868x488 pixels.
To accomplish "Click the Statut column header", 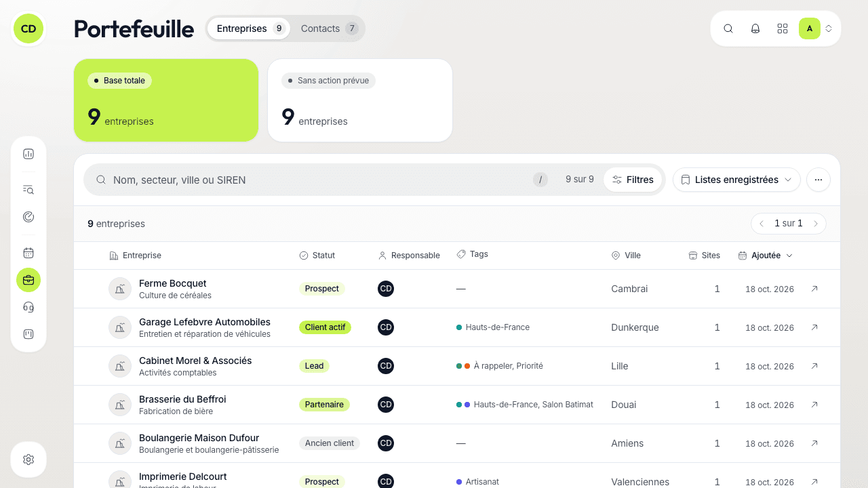I will coord(317,256).
